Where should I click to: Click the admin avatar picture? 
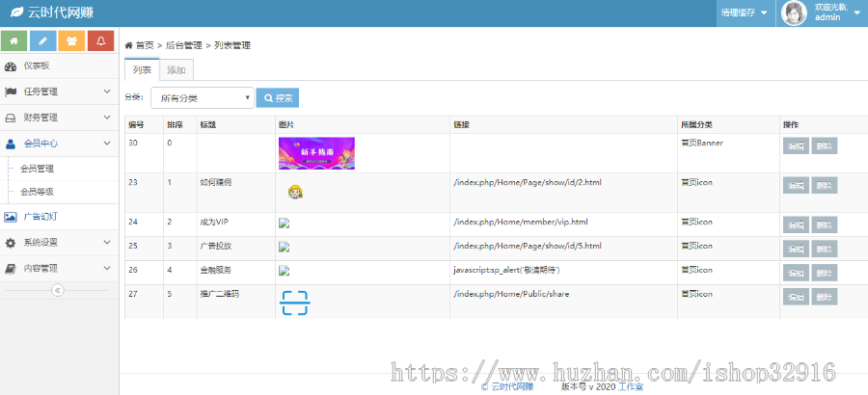point(794,13)
